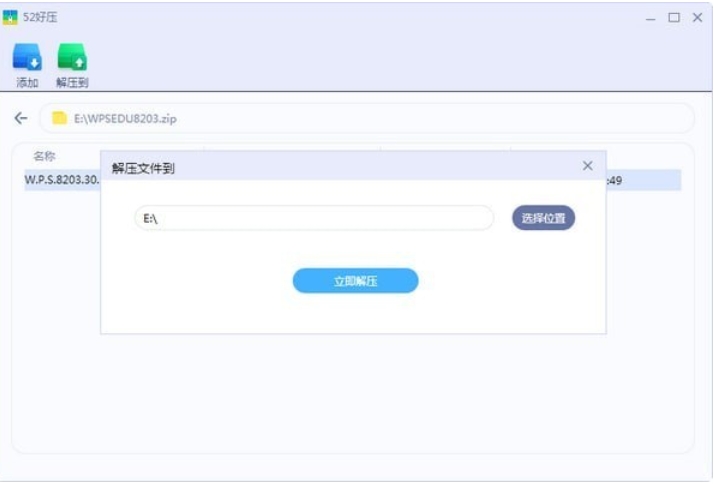Select the W.P.S.8203.30 file row
This screenshot has height=484, width=714.
[x=352, y=180]
